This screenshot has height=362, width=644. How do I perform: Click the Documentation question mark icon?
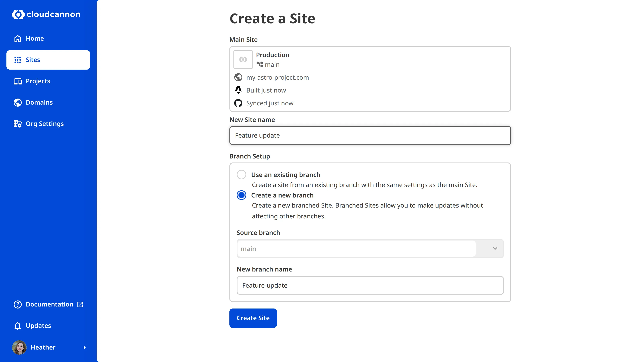pyautogui.click(x=18, y=304)
